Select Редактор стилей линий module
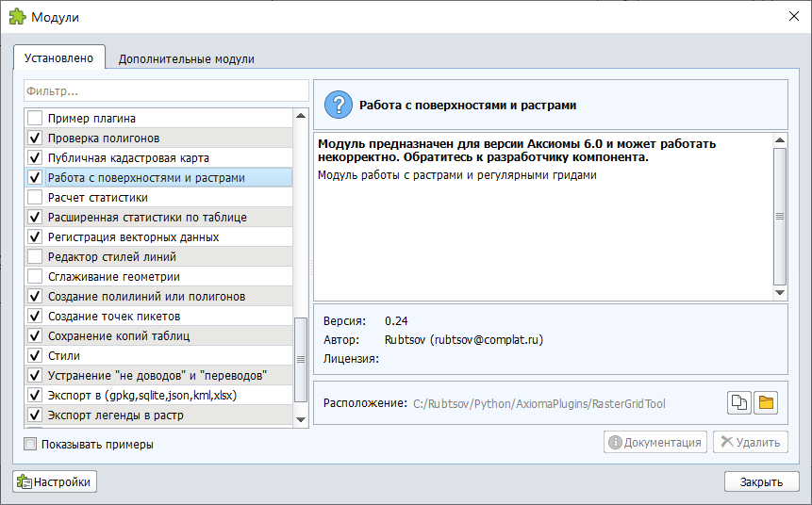The width and height of the screenshot is (812, 505). pos(111,257)
